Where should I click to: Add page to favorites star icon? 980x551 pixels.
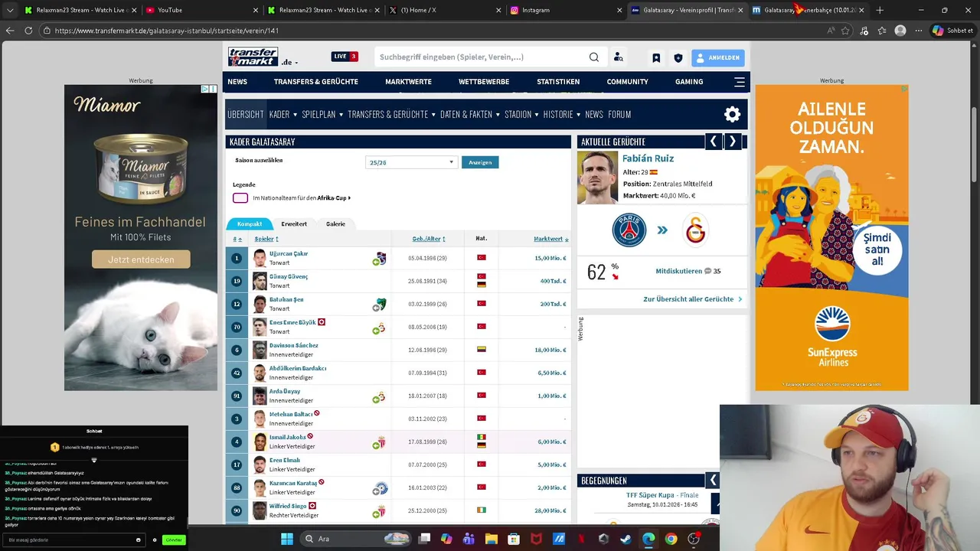click(x=846, y=31)
